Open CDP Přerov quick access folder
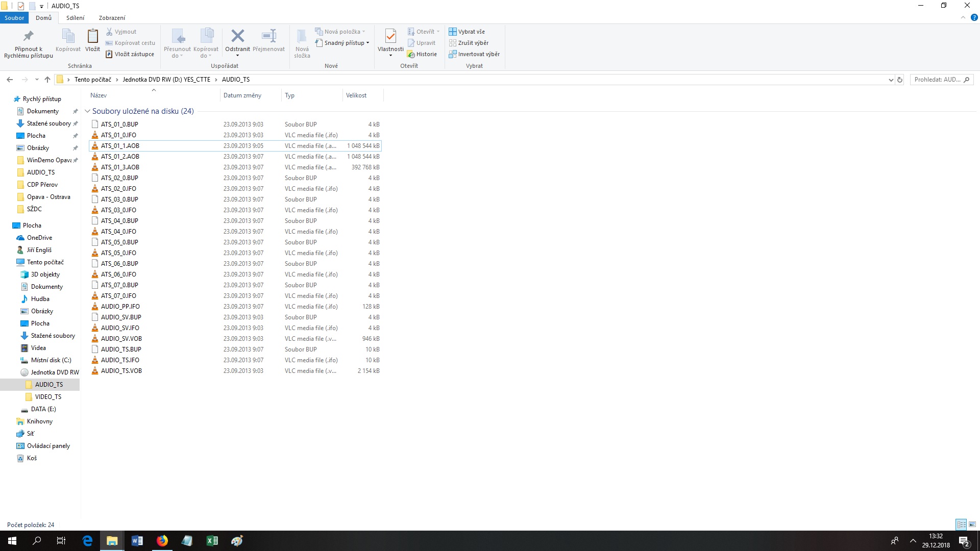The image size is (980, 551). click(42, 185)
